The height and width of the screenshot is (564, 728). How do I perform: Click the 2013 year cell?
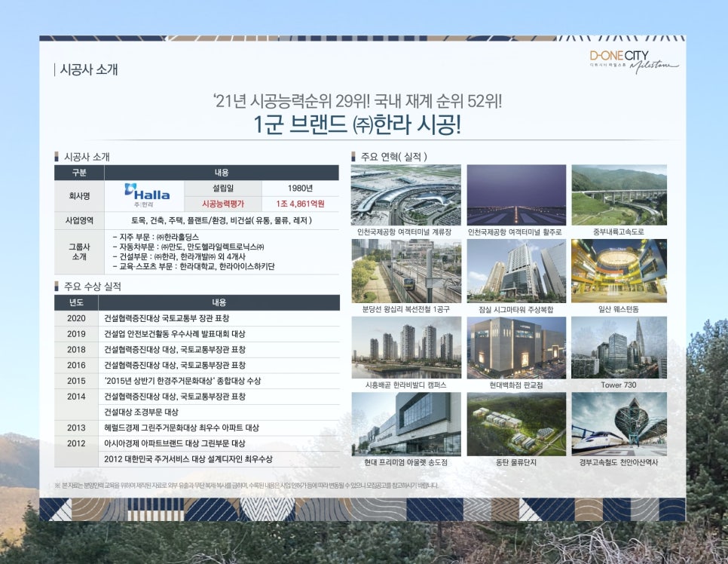pos(76,428)
